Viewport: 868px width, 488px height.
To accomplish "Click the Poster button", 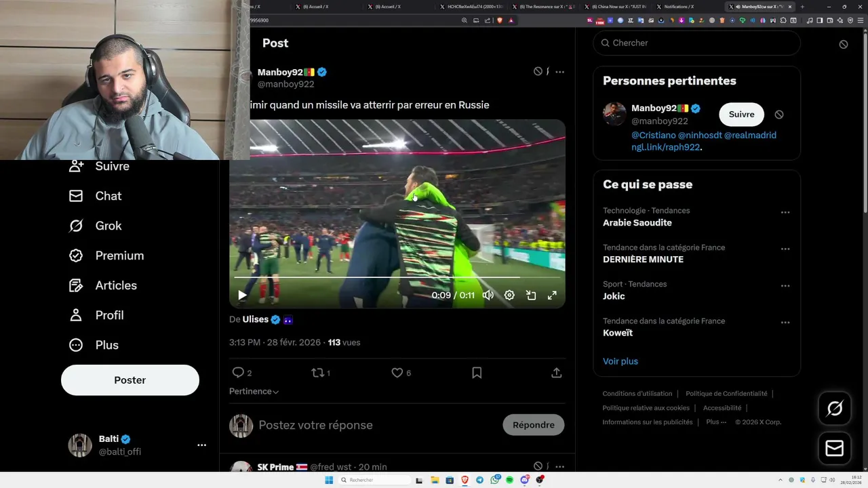I will tap(130, 380).
